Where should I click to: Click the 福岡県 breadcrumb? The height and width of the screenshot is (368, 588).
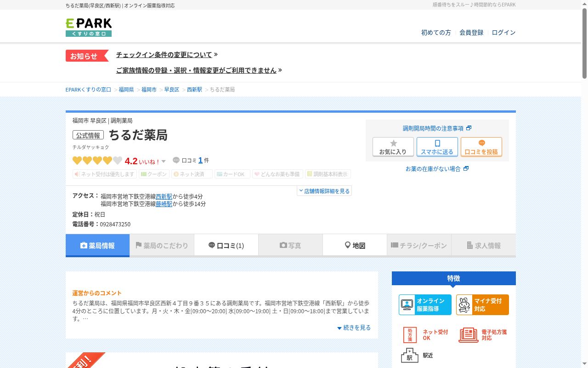126,90
